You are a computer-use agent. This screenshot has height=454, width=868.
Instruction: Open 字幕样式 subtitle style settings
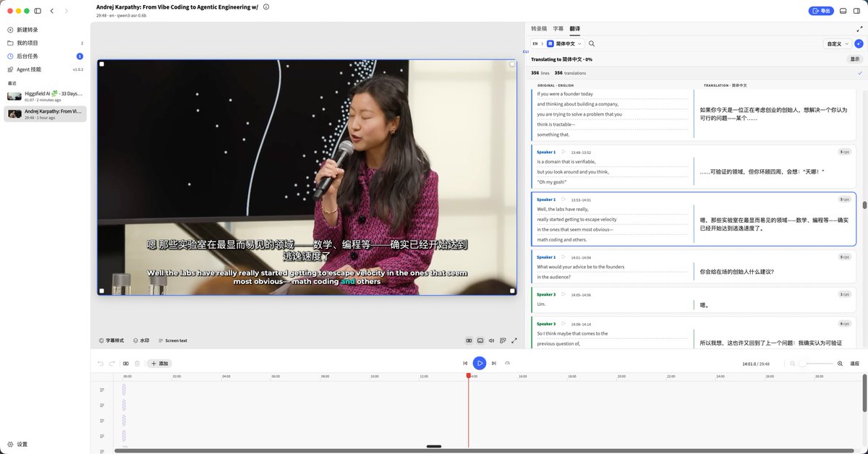coord(111,340)
